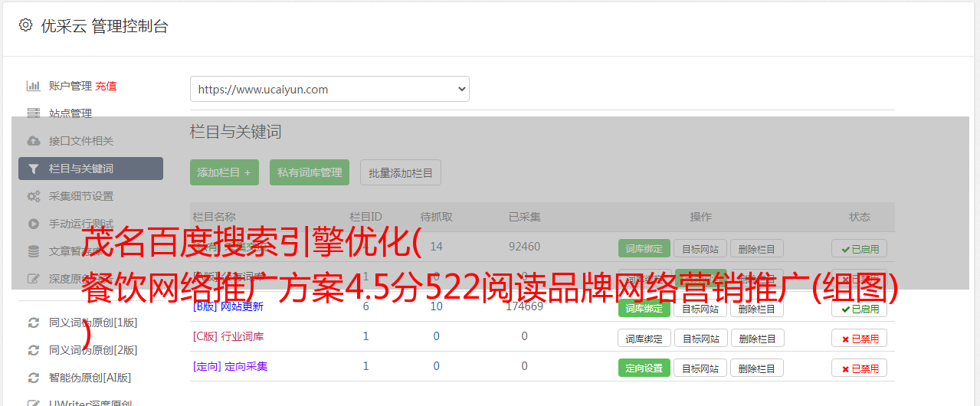Click the red 充值 link
The image size is (980, 406).
point(107,86)
